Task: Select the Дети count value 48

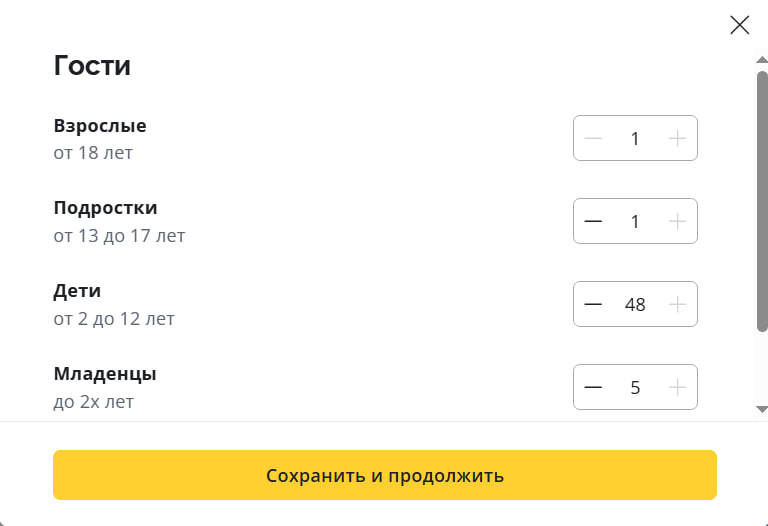Action: 635,304
